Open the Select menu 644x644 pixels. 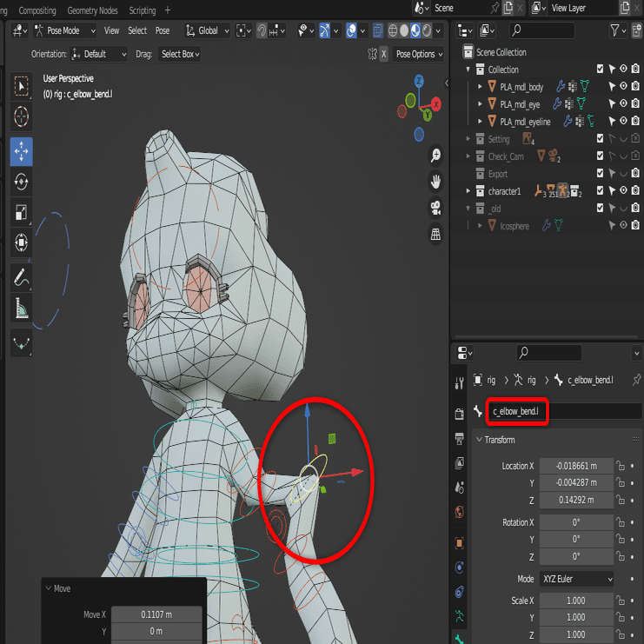pos(137,30)
